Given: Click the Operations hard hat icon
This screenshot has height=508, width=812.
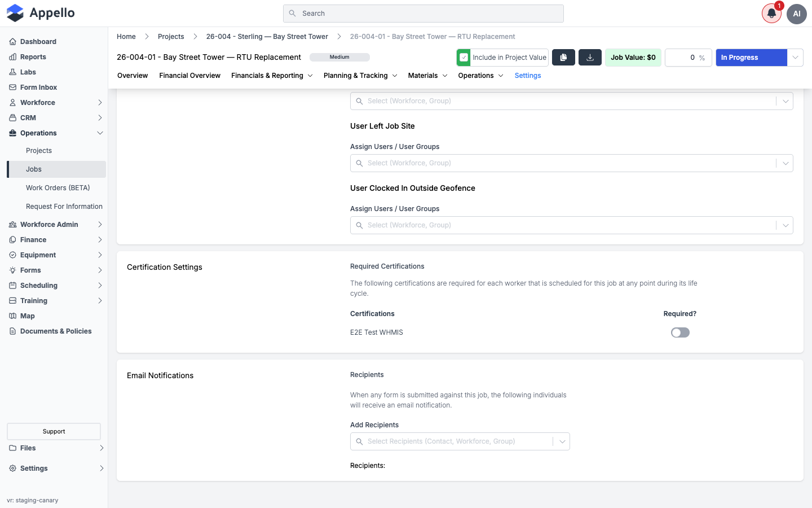Looking at the screenshot, I should [x=12, y=133].
